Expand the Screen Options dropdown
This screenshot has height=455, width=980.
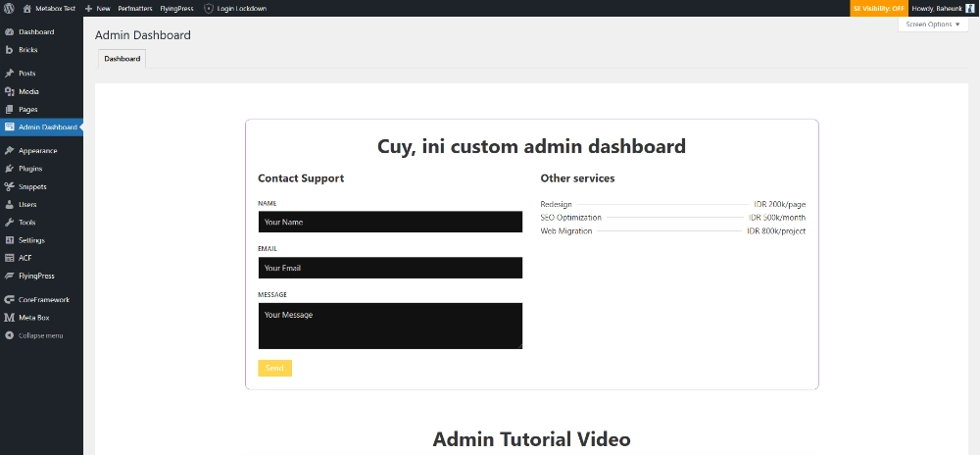point(933,25)
